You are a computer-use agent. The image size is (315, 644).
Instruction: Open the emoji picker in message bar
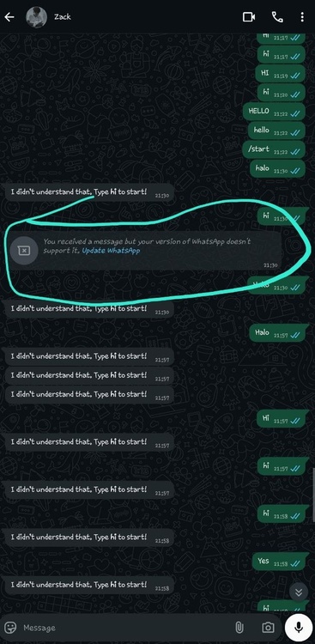click(x=11, y=627)
